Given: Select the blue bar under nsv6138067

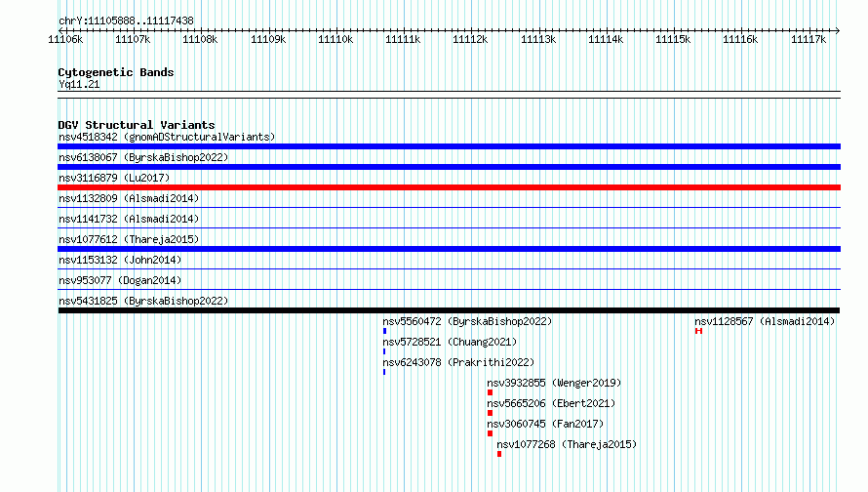Looking at the screenshot, I should coord(449,167).
